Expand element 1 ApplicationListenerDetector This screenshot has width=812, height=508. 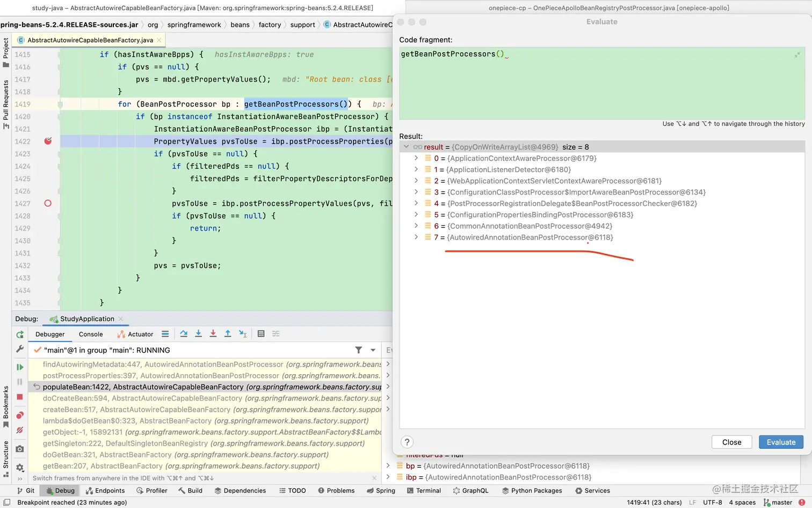click(x=416, y=169)
